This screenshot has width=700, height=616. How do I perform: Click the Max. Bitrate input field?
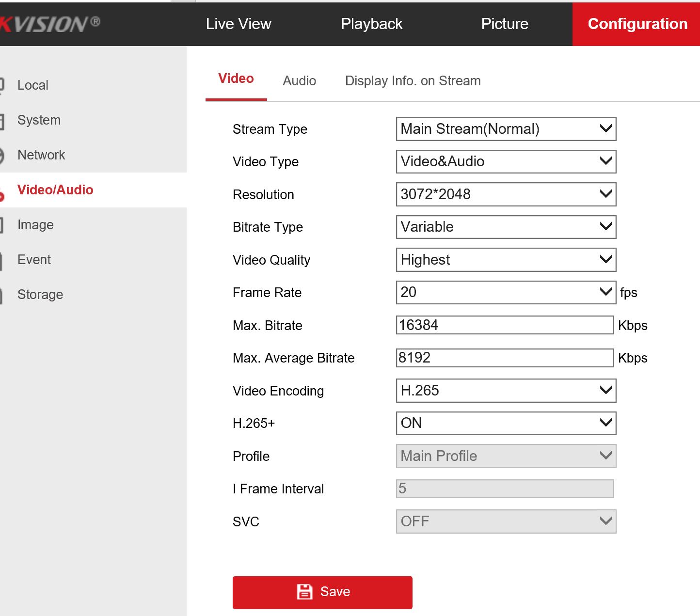point(505,325)
